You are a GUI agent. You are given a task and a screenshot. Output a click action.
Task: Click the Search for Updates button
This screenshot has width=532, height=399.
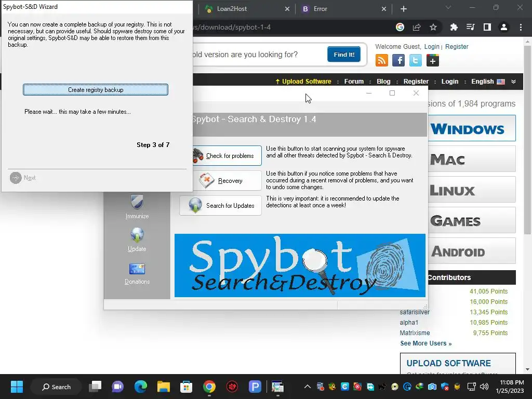(220, 206)
